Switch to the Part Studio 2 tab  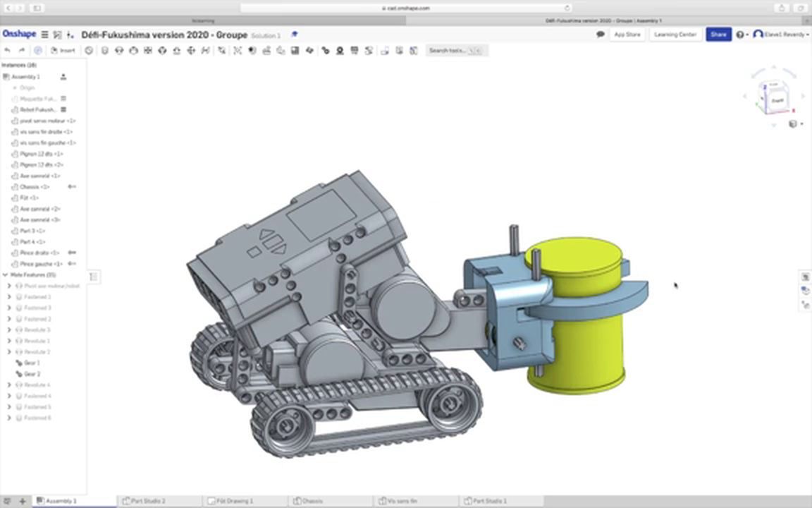(x=148, y=501)
